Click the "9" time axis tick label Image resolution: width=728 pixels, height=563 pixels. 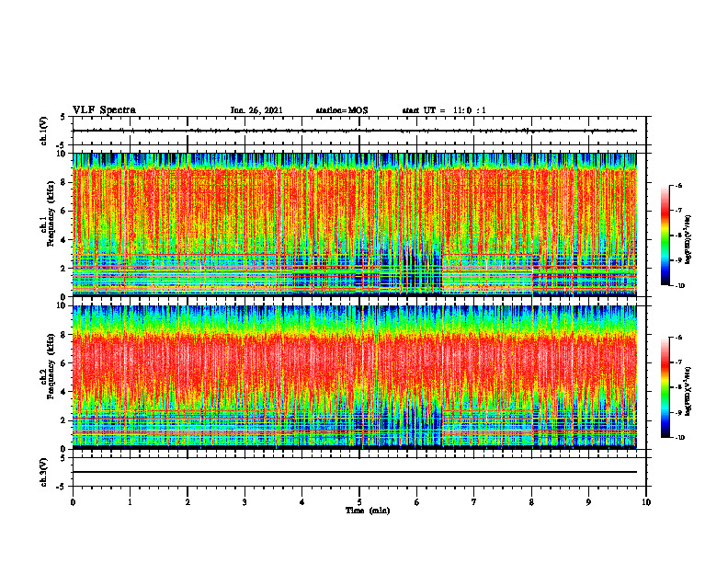point(588,502)
